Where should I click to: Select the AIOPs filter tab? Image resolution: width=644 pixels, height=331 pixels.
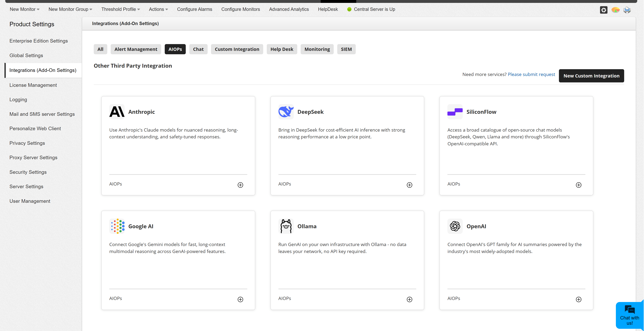[175, 49]
